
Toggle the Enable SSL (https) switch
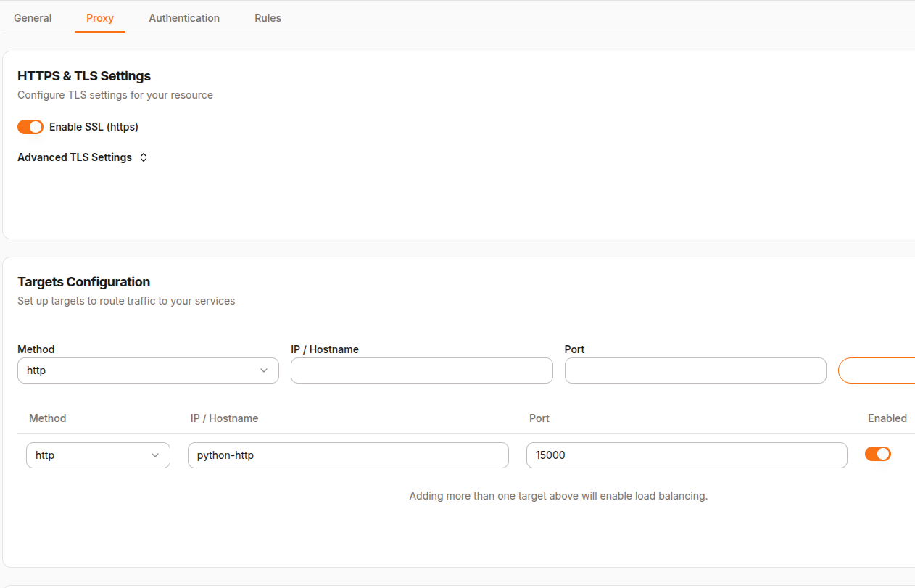[x=30, y=127]
